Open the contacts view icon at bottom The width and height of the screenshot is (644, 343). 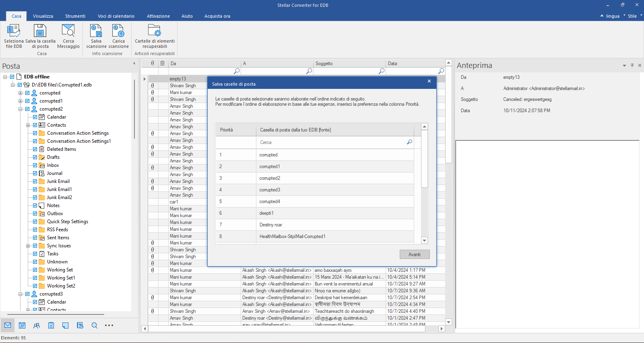(37, 325)
